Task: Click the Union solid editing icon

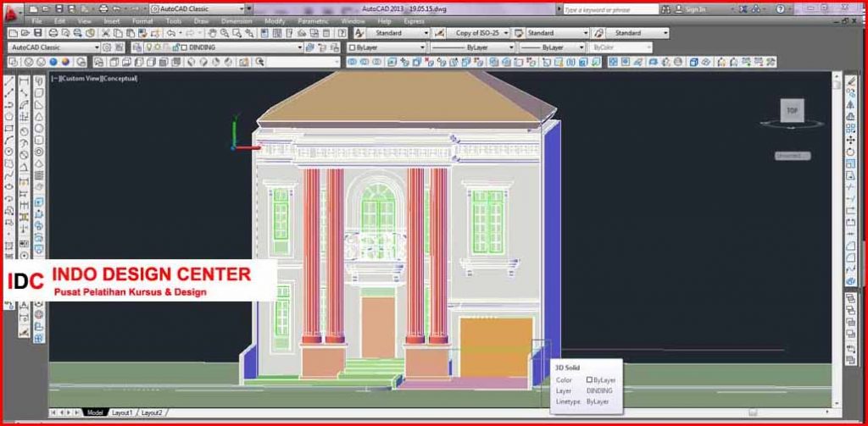Action: [x=352, y=62]
